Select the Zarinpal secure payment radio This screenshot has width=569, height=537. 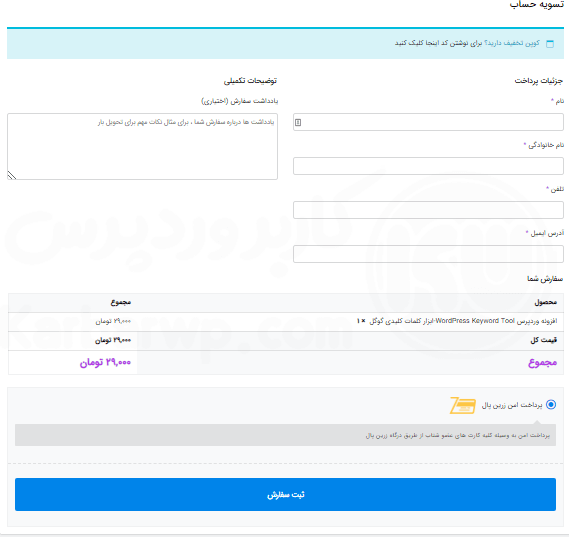coord(551,404)
